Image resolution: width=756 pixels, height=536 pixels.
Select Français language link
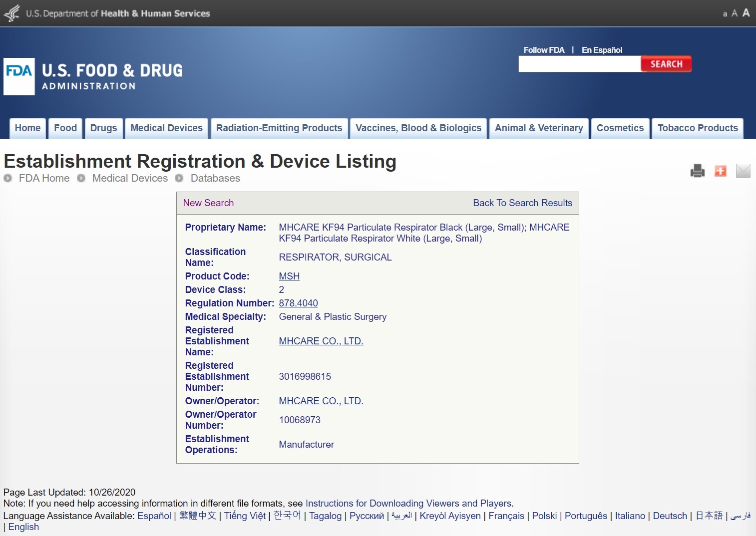pyautogui.click(x=506, y=516)
